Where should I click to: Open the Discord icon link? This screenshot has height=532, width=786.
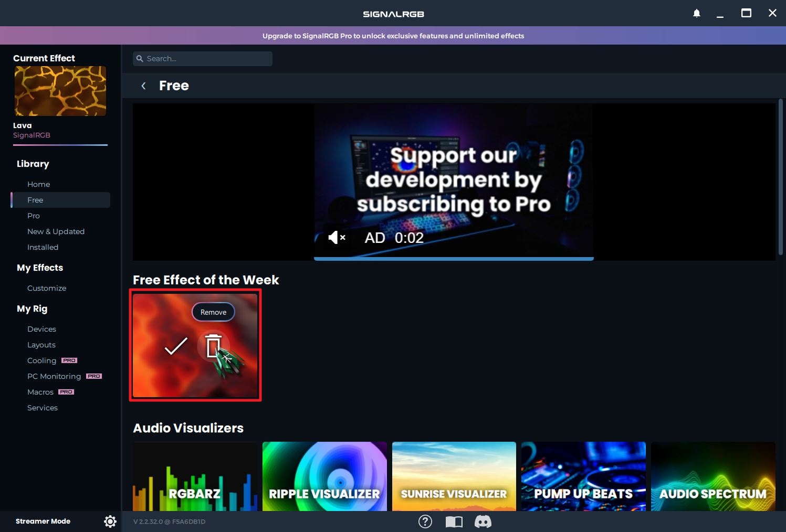[483, 522]
